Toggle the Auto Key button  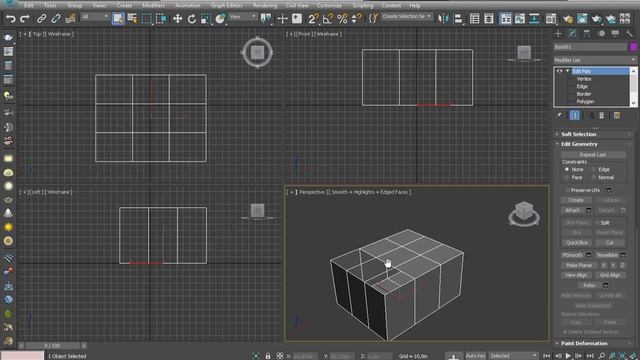[476, 356]
